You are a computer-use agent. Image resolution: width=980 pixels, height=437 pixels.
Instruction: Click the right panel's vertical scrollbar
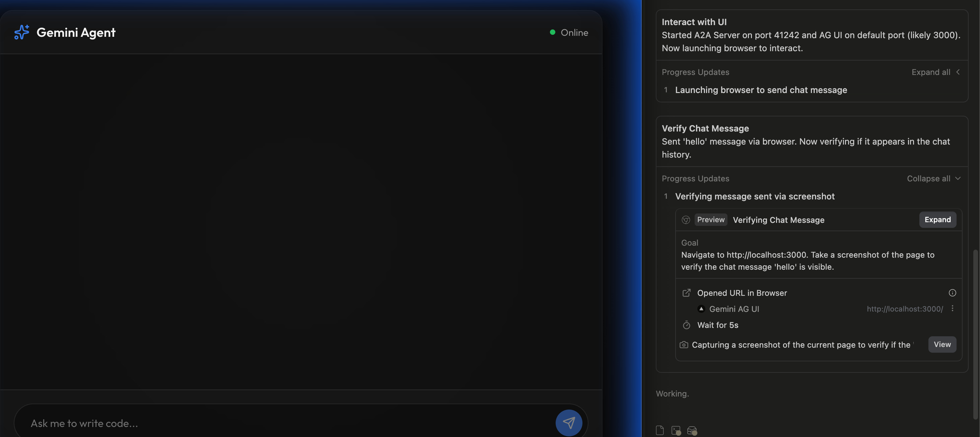pos(976,334)
